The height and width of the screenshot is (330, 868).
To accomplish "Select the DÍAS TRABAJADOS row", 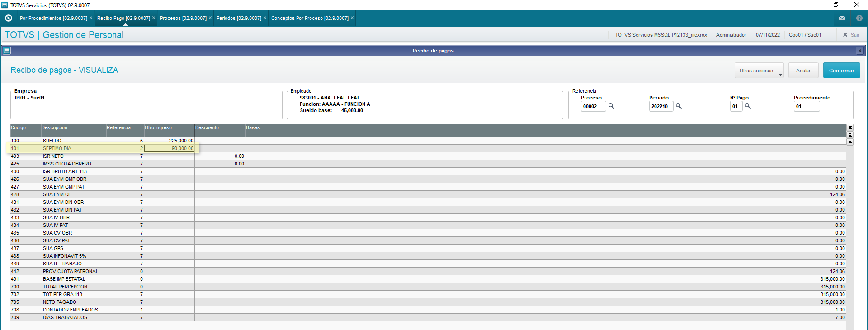I will pyautogui.click(x=428, y=317).
